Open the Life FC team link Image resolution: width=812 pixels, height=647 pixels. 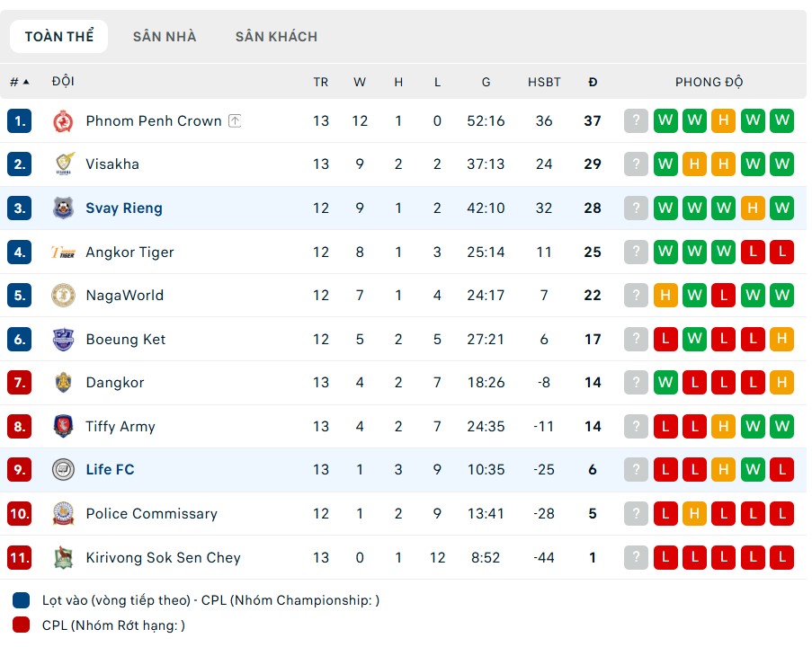pos(110,470)
